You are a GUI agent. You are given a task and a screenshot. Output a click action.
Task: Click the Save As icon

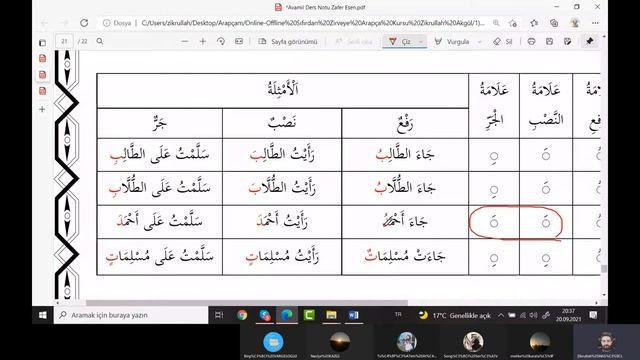tap(567, 42)
